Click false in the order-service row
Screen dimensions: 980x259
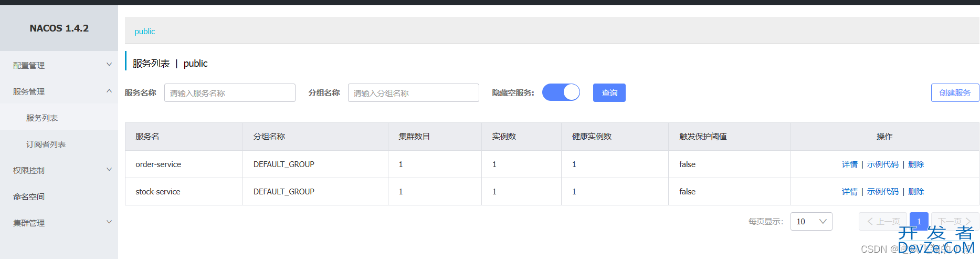687,164
